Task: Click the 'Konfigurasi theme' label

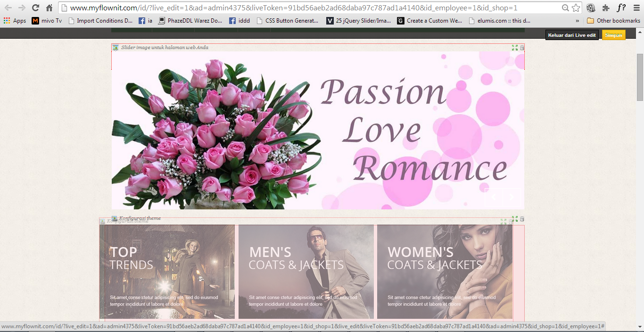Action: (140, 218)
